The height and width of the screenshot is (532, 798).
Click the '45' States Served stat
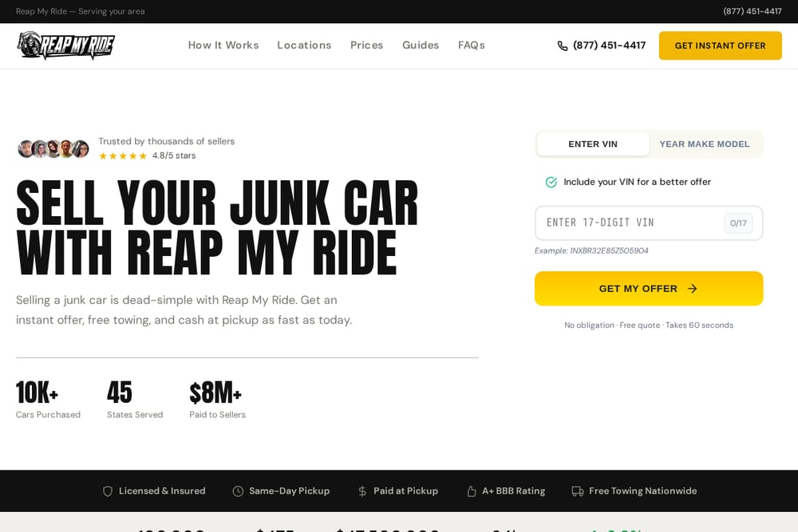[x=120, y=392]
